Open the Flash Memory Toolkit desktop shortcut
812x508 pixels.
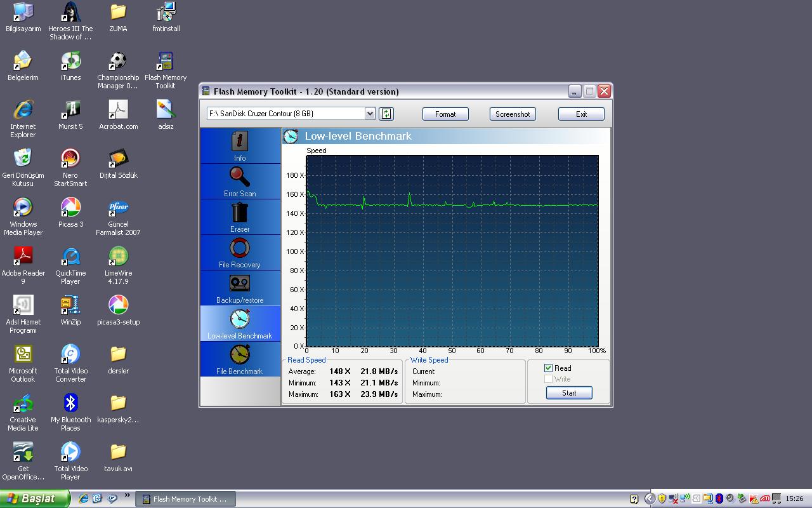point(166,70)
